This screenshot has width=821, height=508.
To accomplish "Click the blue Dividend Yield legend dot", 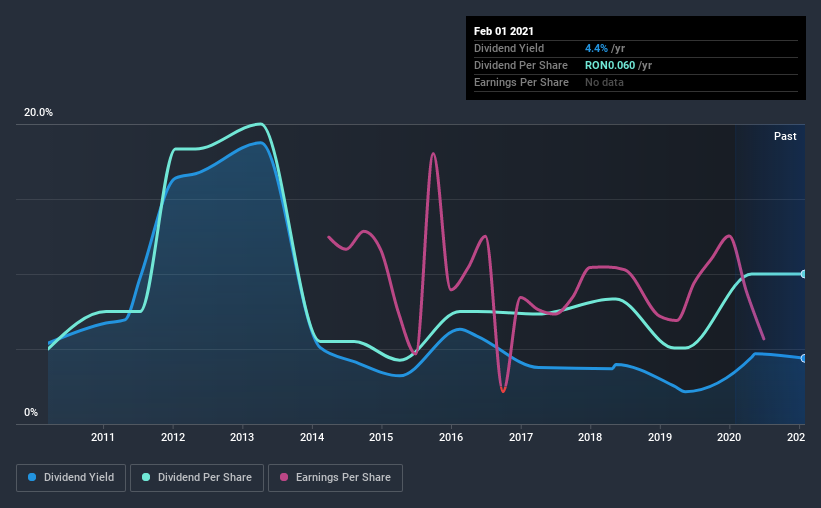I will coord(32,477).
